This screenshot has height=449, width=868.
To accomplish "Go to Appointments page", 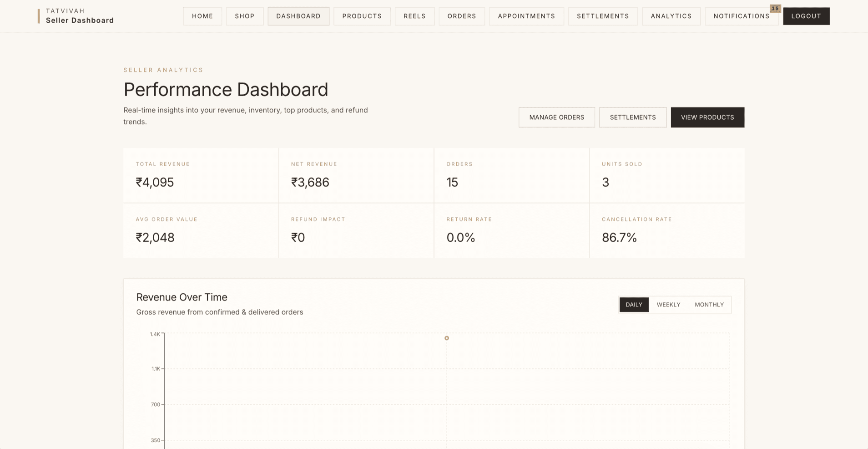I will [x=526, y=16].
